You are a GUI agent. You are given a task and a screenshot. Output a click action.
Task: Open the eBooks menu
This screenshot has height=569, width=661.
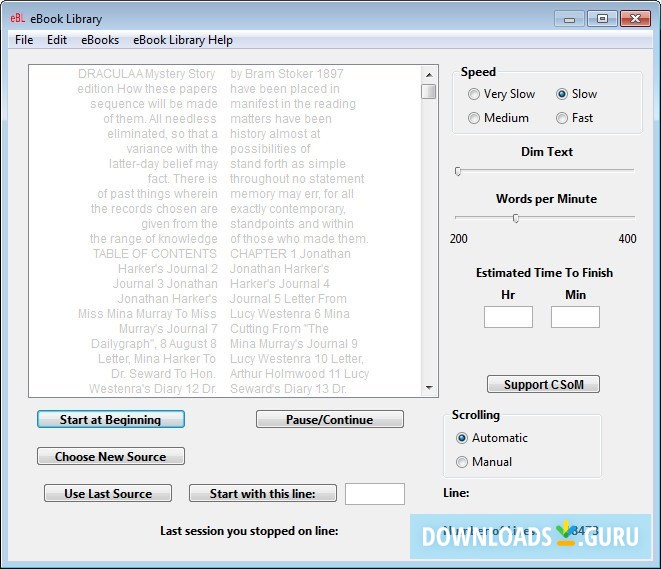point(100,40)
